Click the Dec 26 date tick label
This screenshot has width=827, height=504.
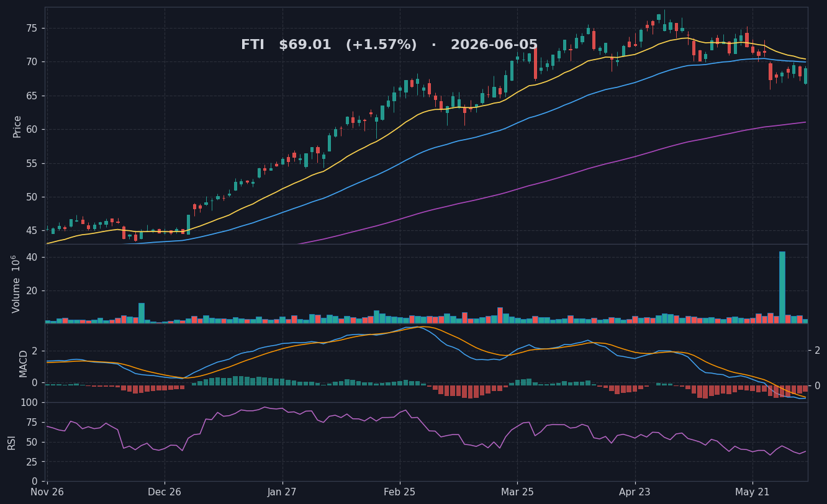click(165, 492)
